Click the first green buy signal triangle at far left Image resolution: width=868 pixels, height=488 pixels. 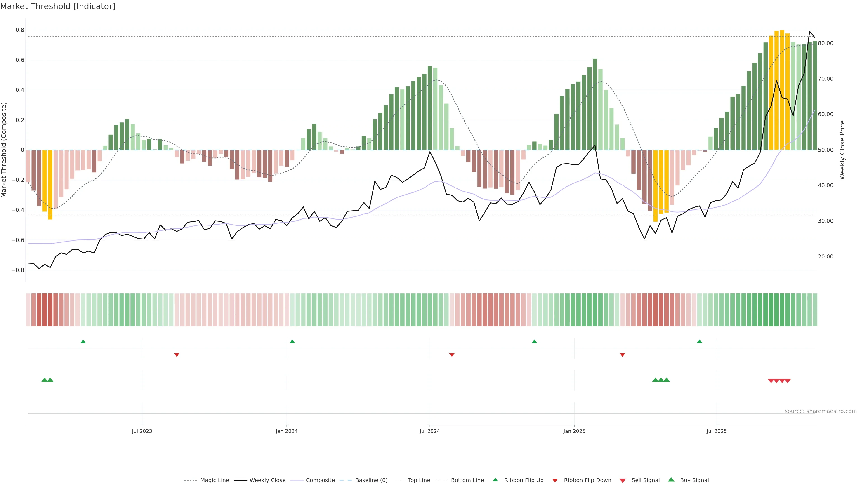click(44, 380)
